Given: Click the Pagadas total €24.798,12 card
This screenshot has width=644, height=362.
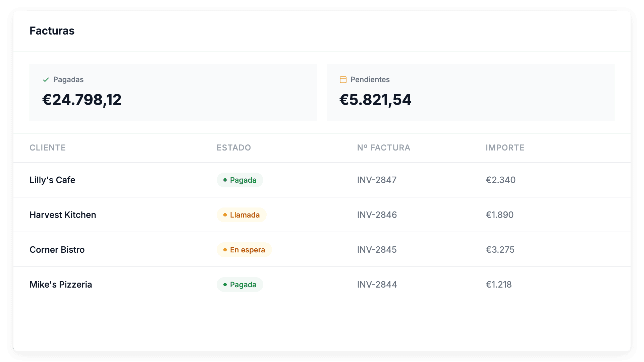Looking at the screenshot, I should [173, 93].
